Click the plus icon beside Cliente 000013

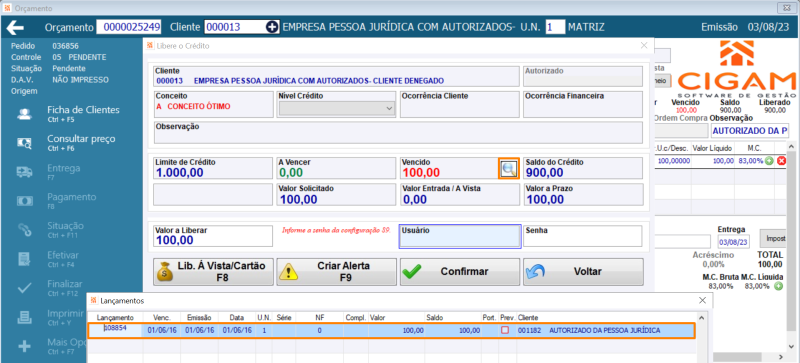click(273, 27)
